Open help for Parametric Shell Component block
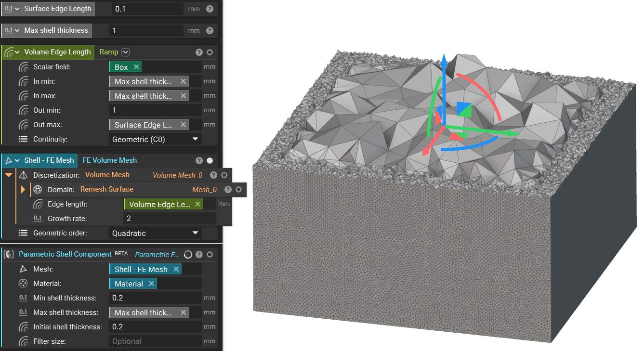The height and width of the screenshot is (351, 644). click(x=199, y=254)
